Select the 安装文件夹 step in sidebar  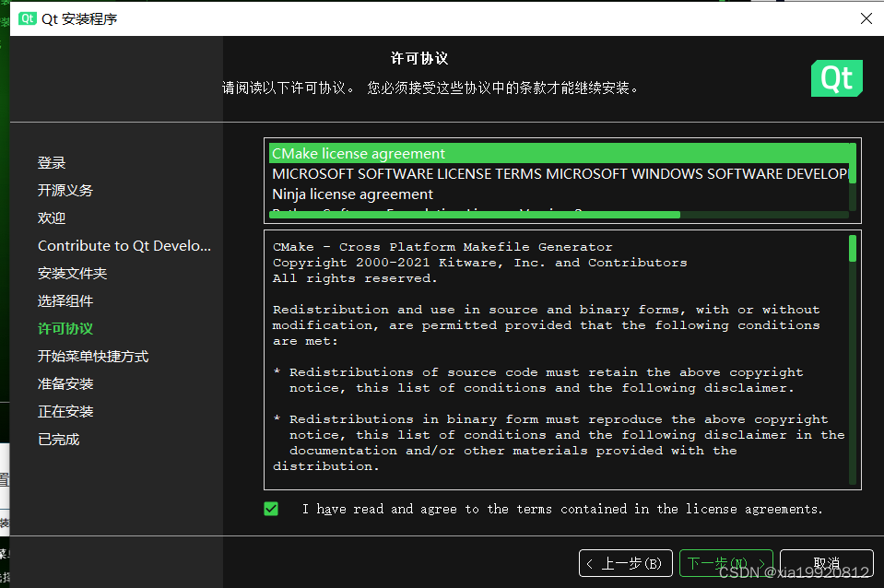[x=72, y=274]
